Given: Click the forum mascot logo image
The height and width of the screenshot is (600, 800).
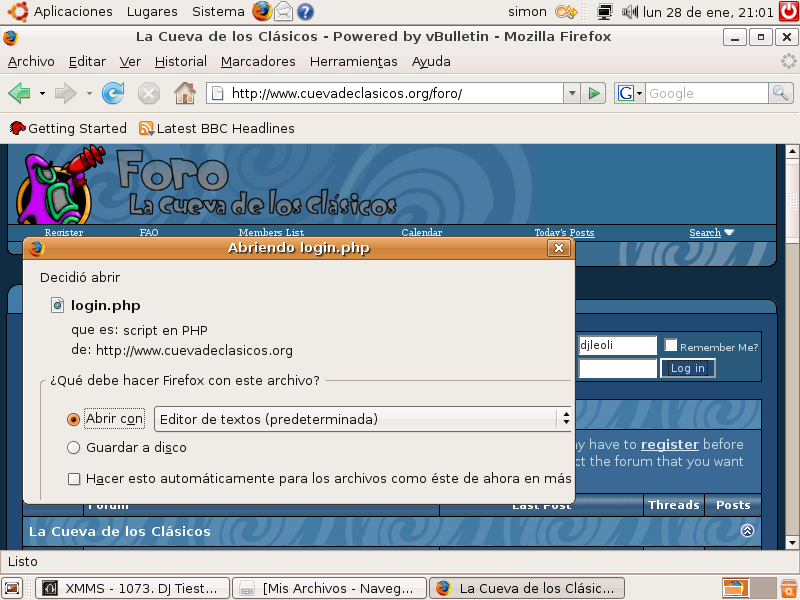Looking at the screenshot, I should 60,185.
